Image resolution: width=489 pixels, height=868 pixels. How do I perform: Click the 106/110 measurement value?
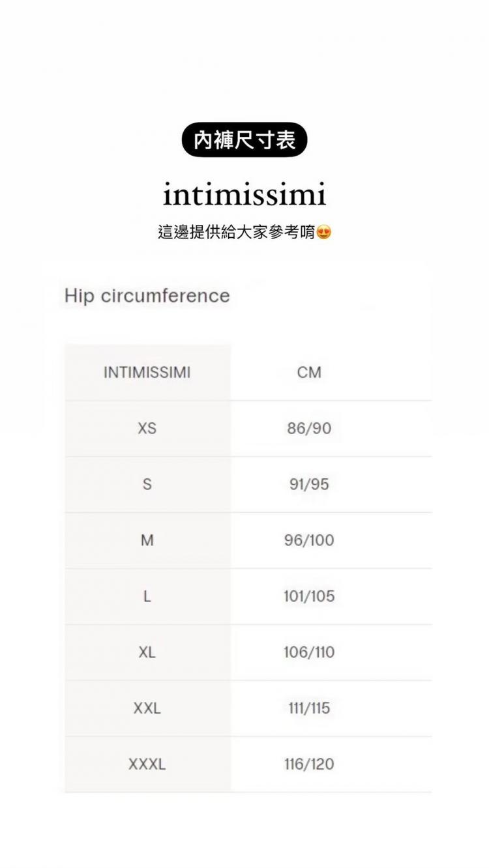309,653
